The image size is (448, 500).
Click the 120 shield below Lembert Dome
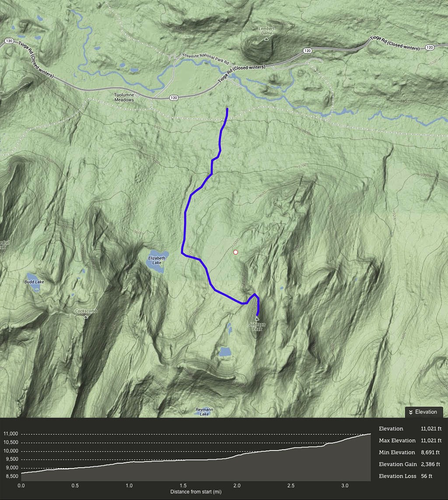tap(307, 51)
